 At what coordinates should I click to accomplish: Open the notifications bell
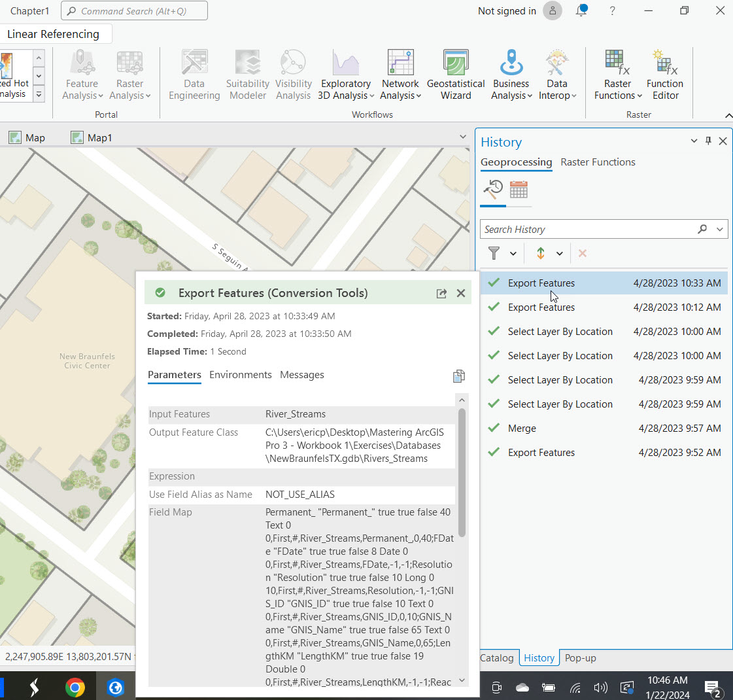point(581,11)
